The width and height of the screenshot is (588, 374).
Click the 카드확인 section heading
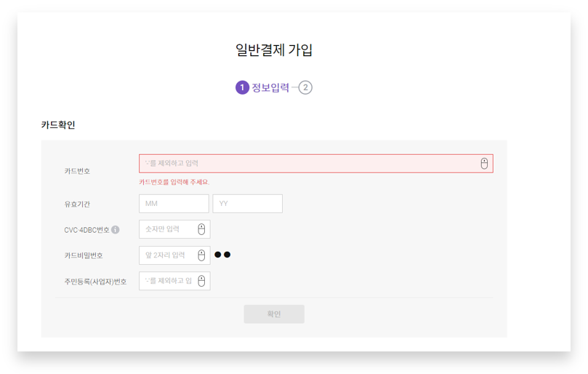click(x=58, y=125)
